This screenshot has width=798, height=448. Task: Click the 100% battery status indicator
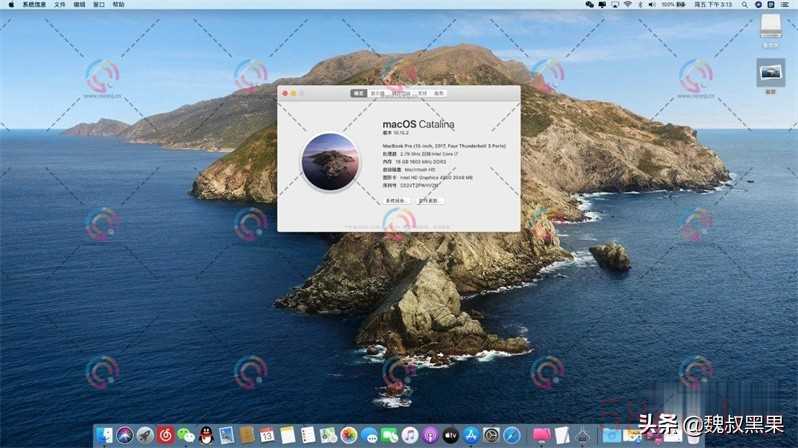(x=673, y=4)
